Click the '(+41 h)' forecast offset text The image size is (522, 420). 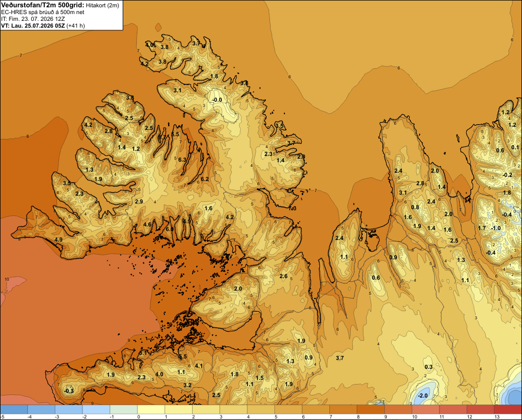(76, 26)
